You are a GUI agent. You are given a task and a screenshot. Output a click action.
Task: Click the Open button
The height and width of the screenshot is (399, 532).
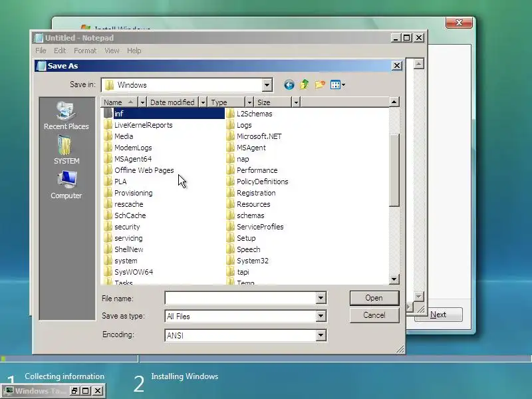374,298
